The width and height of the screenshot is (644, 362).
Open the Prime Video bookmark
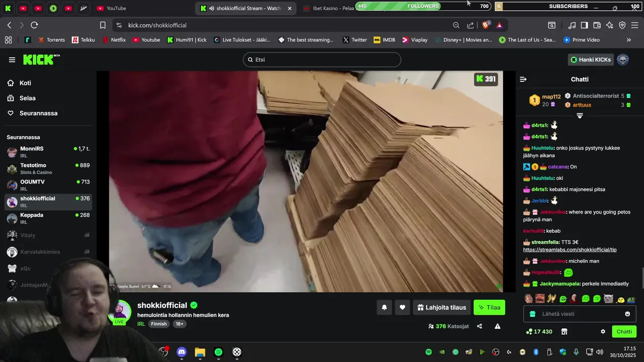click(x=582, y=40)
